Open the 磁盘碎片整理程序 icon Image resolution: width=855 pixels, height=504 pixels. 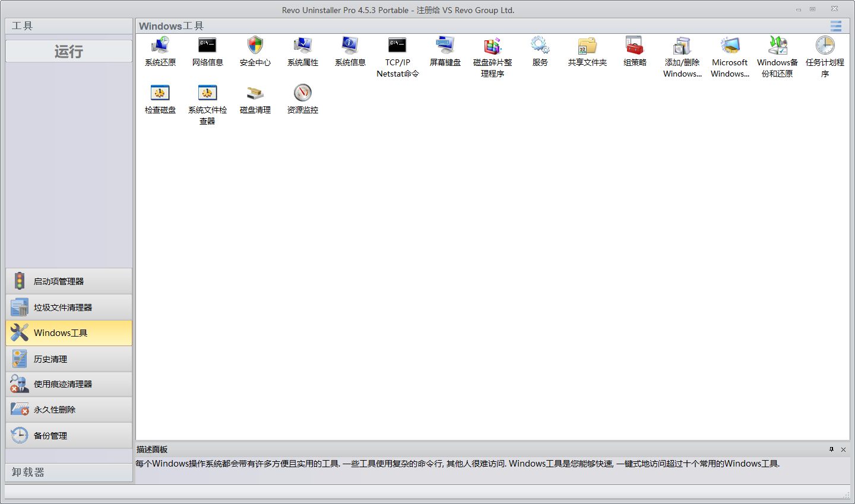493,46
